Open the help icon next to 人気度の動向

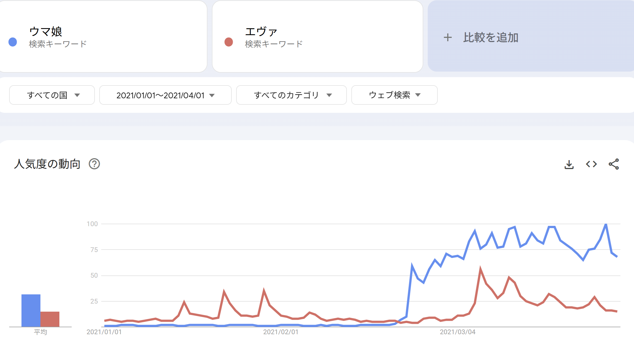tap(94, 164)
